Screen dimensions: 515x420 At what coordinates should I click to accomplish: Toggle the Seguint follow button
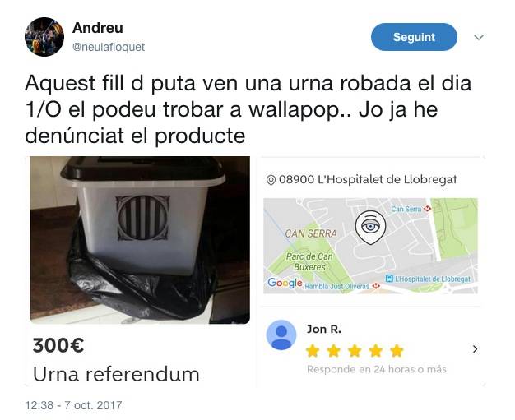click(414, 37)
